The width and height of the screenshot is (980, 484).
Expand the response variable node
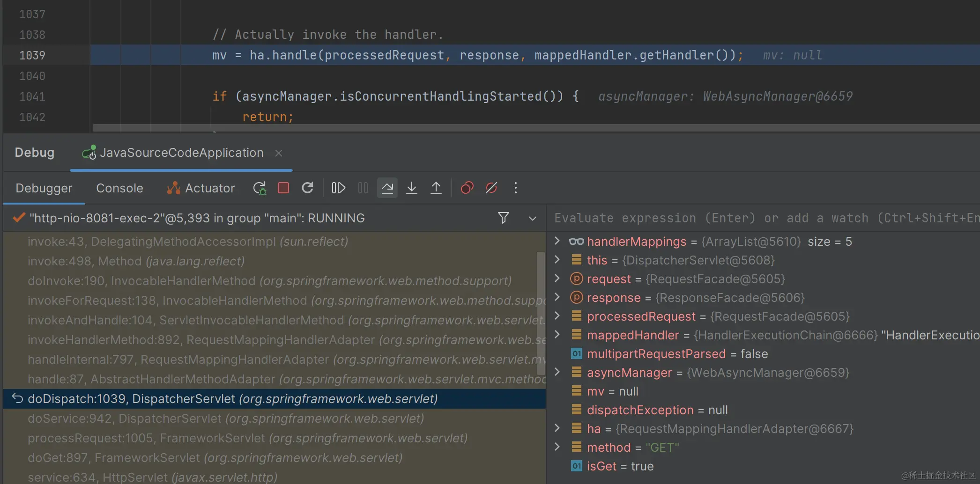click(557, 297)
